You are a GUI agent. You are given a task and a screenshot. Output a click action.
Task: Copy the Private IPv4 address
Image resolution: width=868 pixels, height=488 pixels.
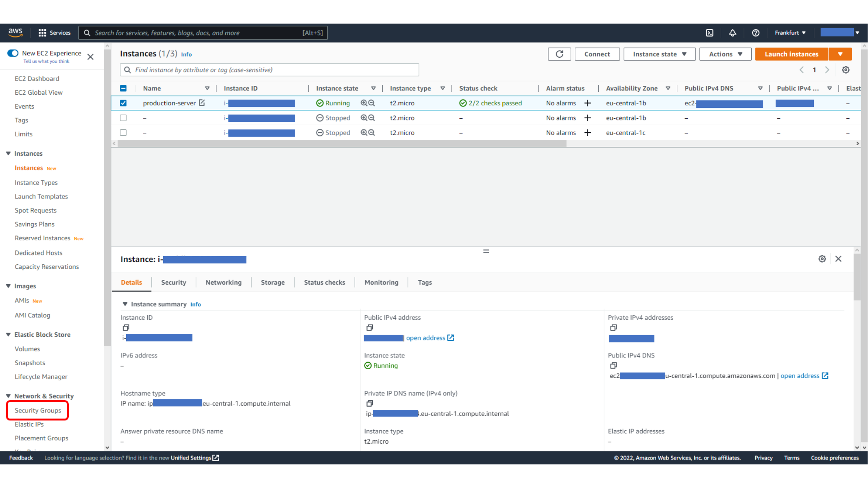613,328
